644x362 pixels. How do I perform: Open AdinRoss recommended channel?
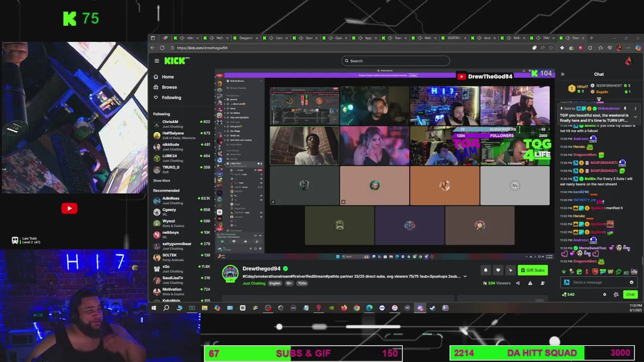pos(182,200)
